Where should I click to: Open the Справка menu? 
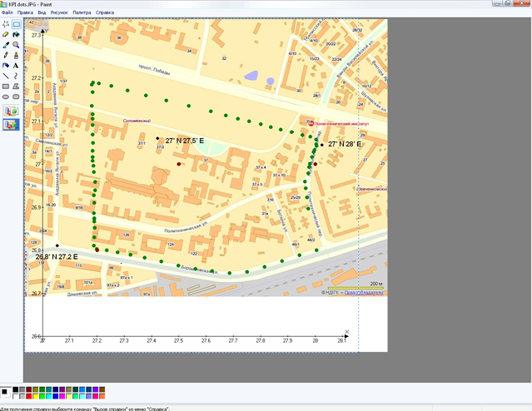[105, 12]
